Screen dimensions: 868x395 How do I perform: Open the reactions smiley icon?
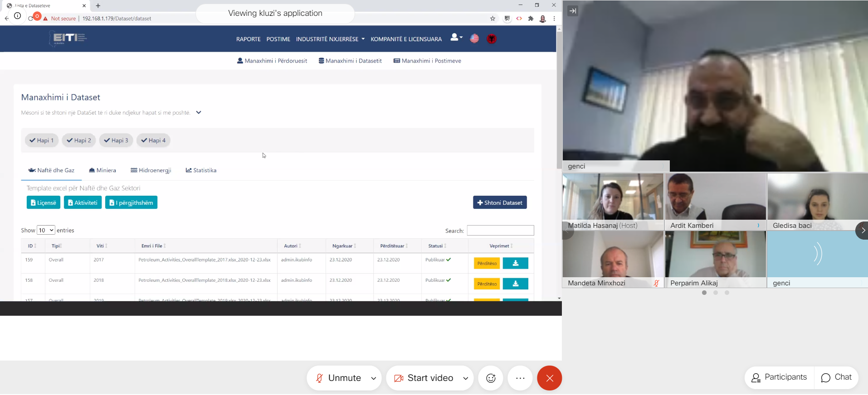(x=491, y=378)
